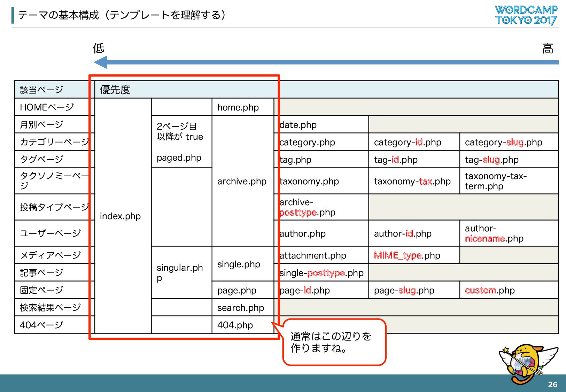Click the 'search.php' cell
This screenshot has width=566, height=392.
[243, 307]
